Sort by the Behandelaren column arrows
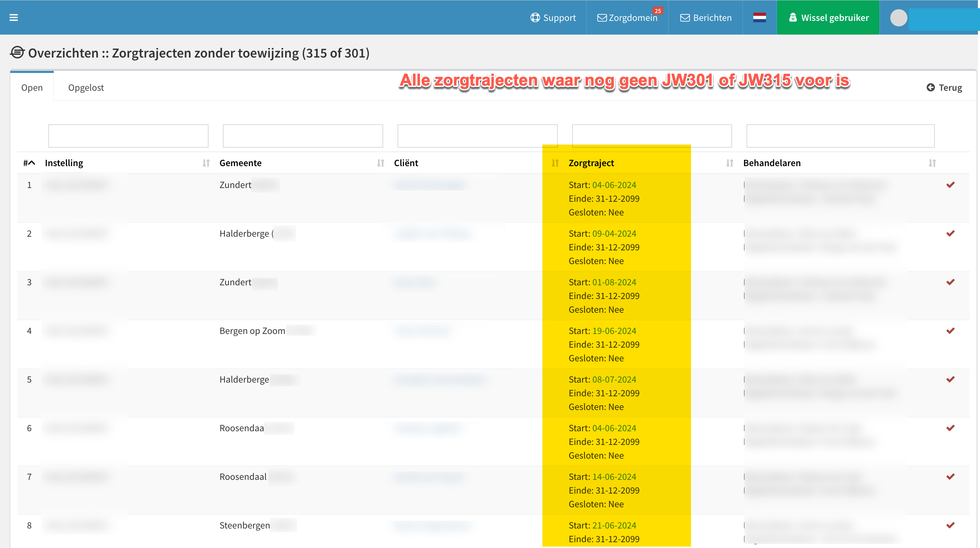The height and width of the screenshot is (548, 980). pyautogui.click(x=932, y=163)
